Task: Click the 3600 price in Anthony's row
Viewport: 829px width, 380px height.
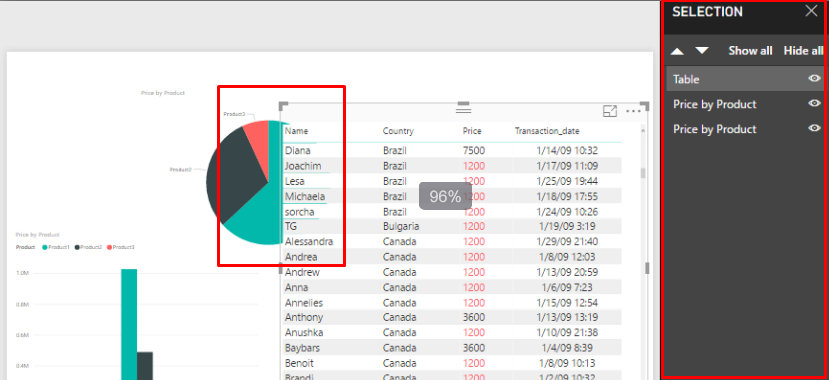Action: [x=474, y=317]
